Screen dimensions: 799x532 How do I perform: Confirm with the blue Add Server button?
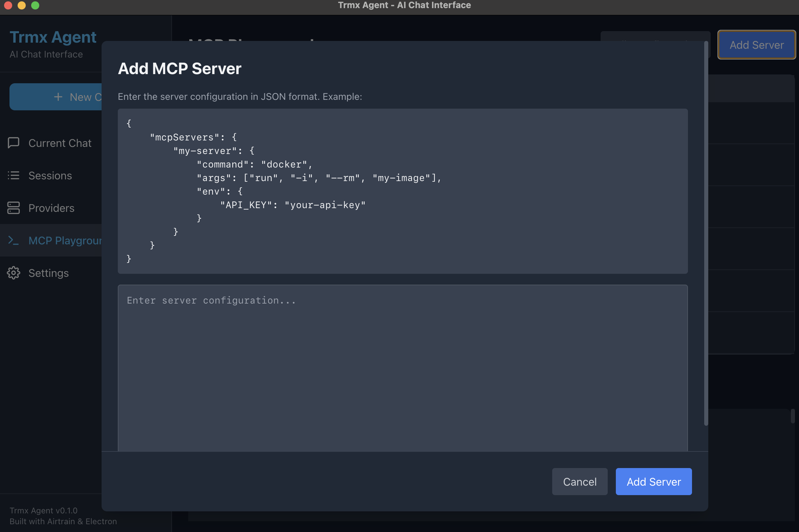point(653,482)
